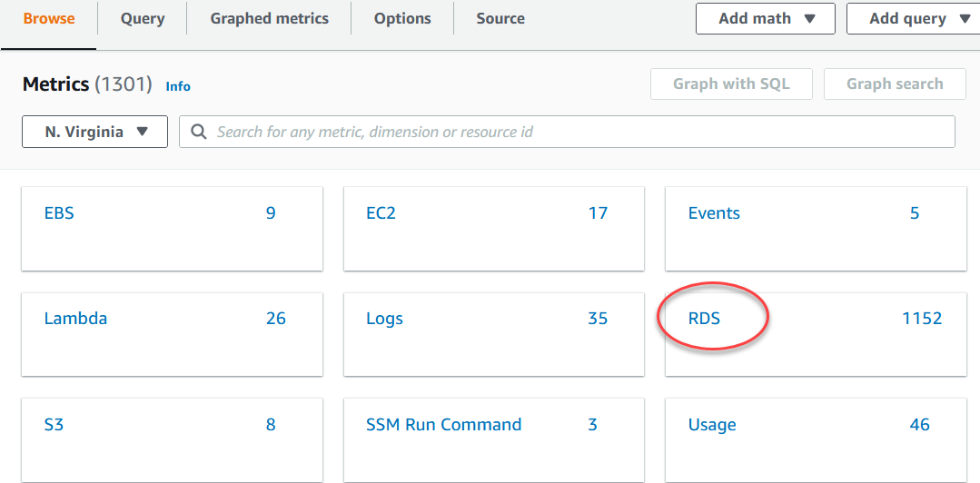Choose the Lambda metrics namespace
Image resolution: width=980 pixels, height=483 pixels.
coord(75,319)
